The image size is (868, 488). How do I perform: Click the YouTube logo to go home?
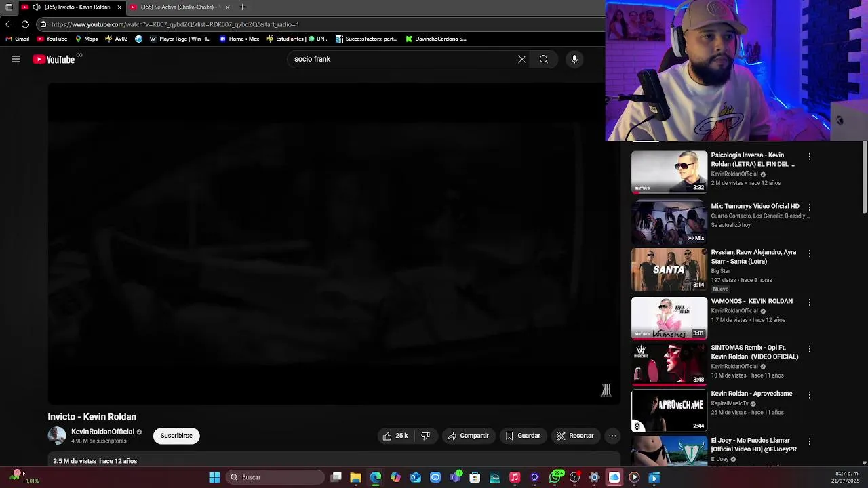point(54,60)
